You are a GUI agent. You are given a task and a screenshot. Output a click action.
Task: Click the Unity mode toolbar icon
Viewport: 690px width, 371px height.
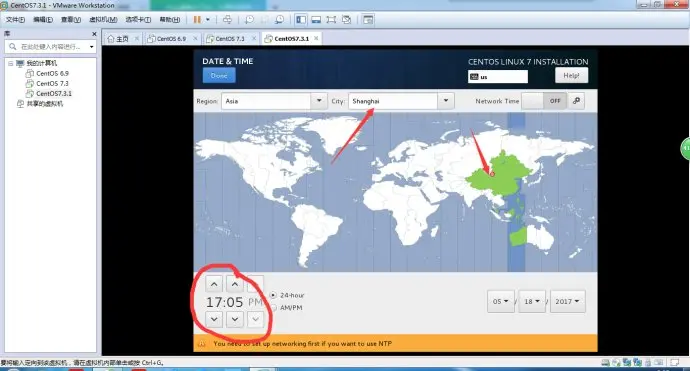click(x=346, y=19)
